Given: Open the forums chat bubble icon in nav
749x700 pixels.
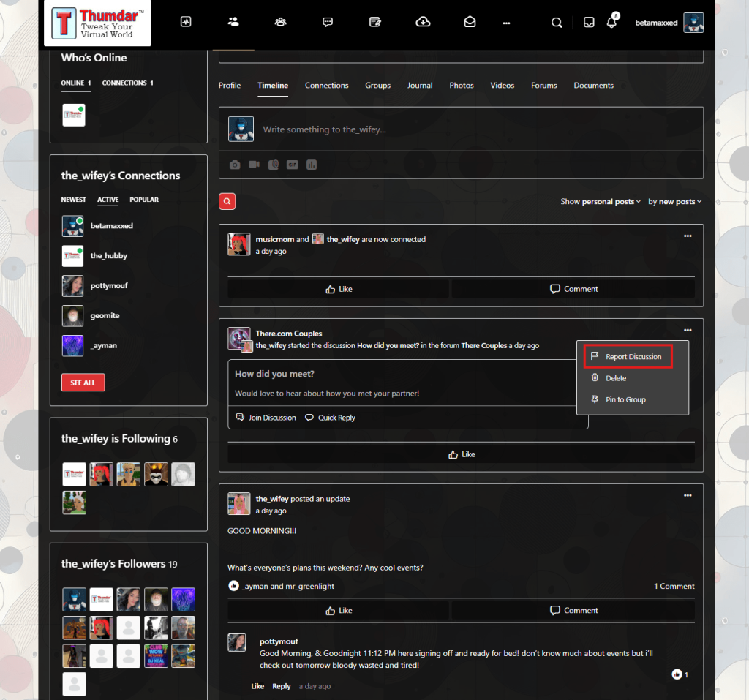Looking at the screenshot, I should (328, 22).
